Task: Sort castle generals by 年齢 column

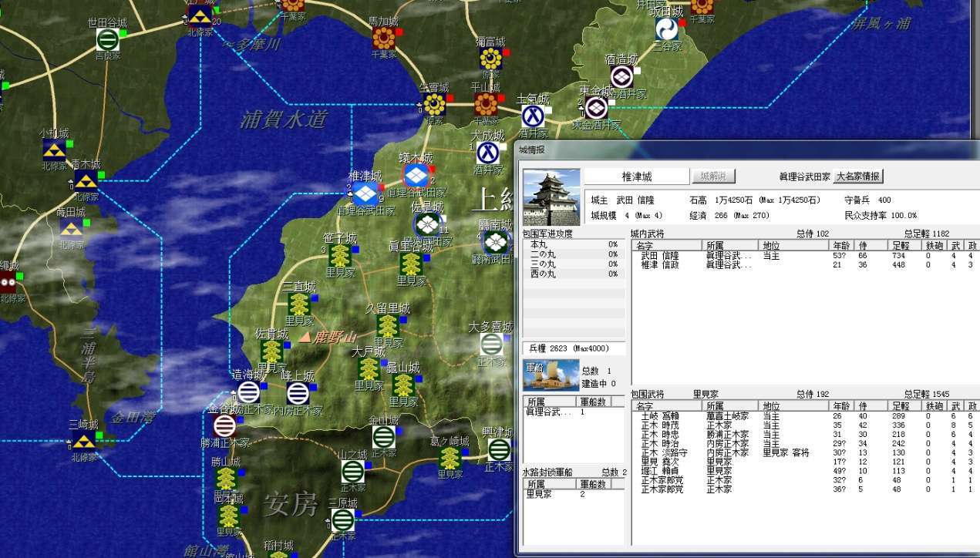Action: tap(842, 244)
